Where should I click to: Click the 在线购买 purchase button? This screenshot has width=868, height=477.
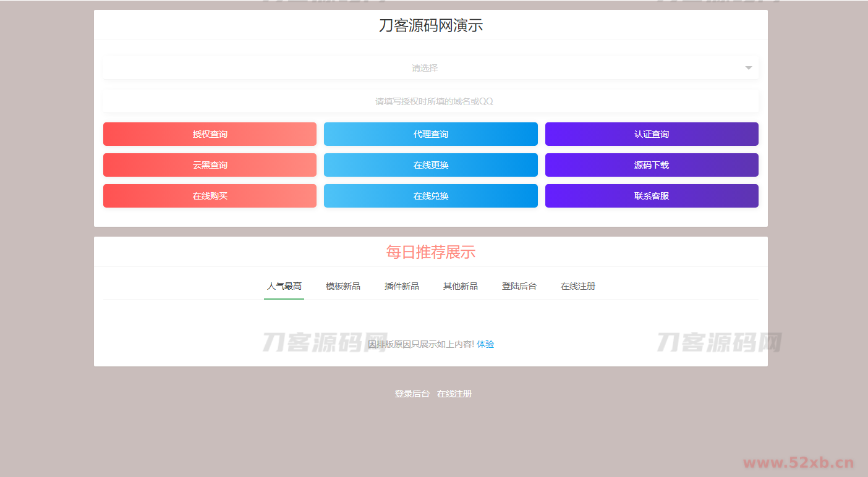[x=210, y=196]
